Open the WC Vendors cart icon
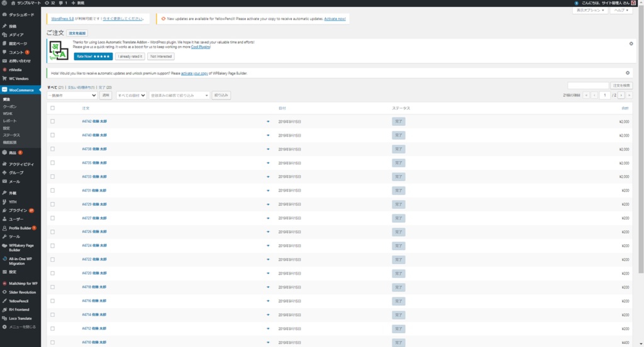The image size is (644, 347). click(4, 79)
